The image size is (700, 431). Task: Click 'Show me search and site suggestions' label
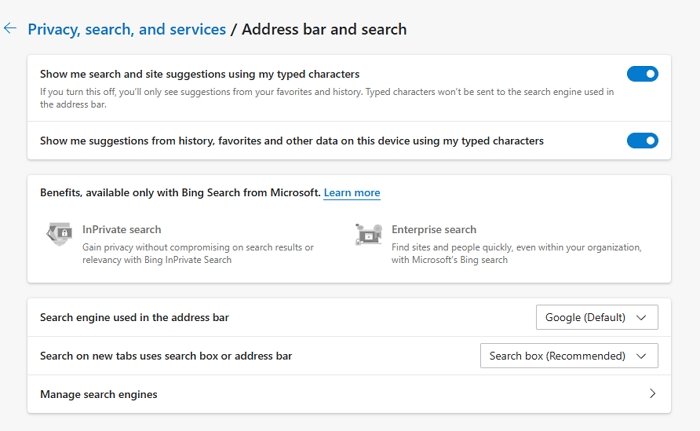point(199,74)
